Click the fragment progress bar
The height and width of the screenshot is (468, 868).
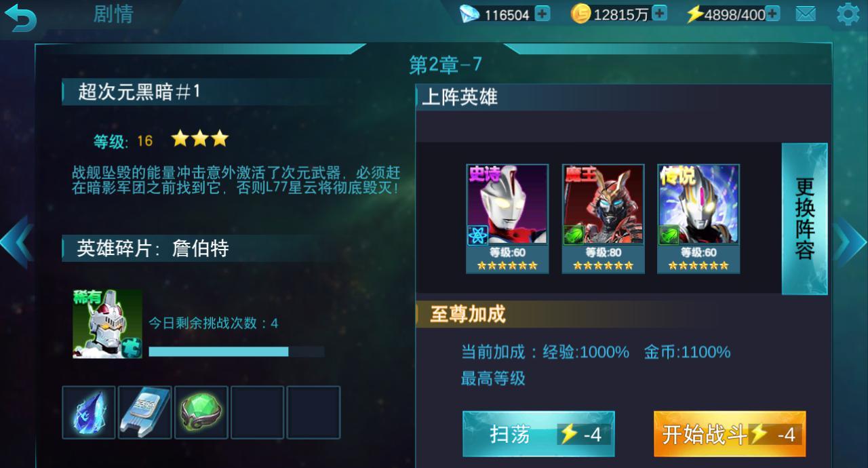(236, 351)
